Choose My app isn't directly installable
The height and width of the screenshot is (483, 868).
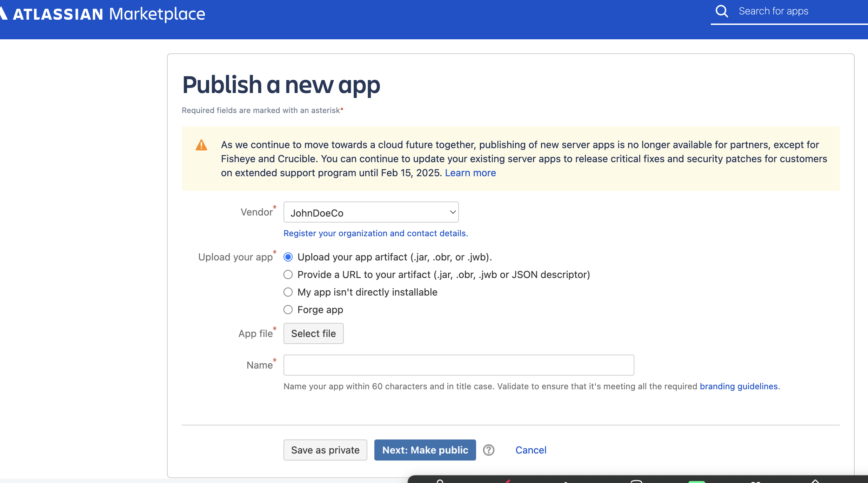pyautogui.click(x=288, y=292)
